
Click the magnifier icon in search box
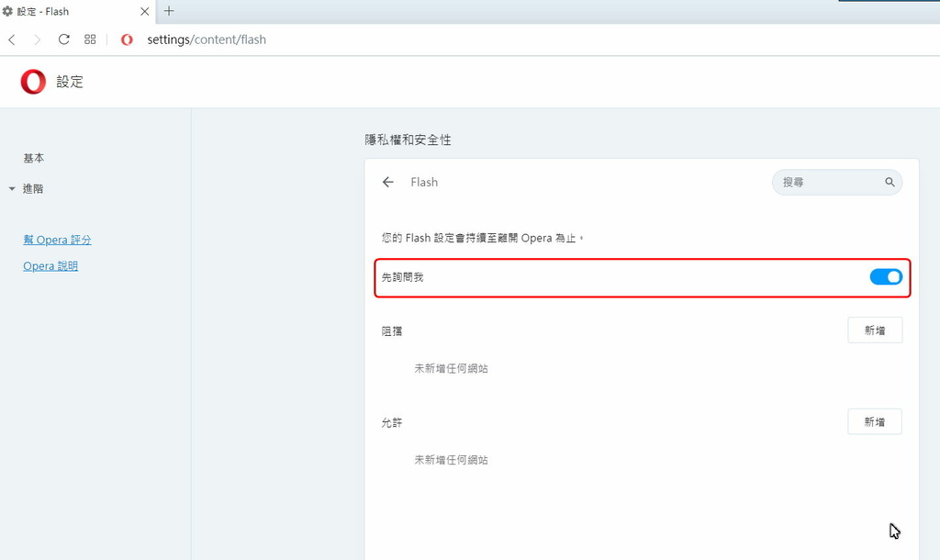tap(890, 183)
